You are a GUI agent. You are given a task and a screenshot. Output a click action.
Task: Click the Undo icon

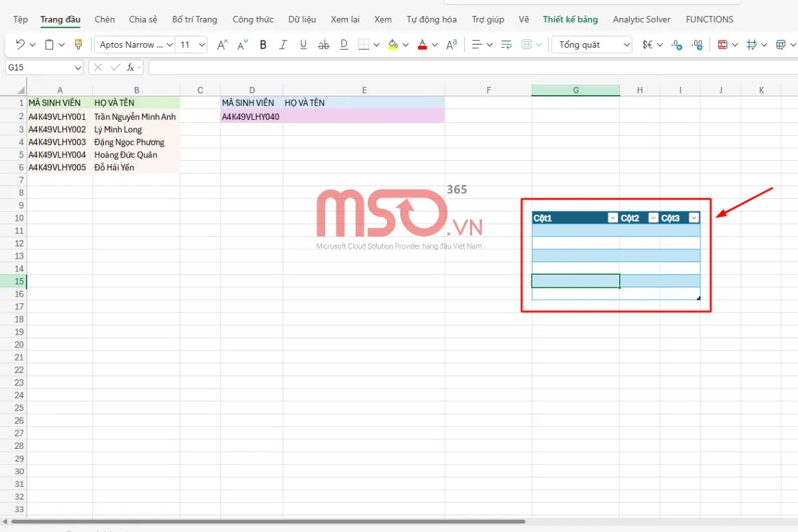pyautogui.click(x=20, y=45)
